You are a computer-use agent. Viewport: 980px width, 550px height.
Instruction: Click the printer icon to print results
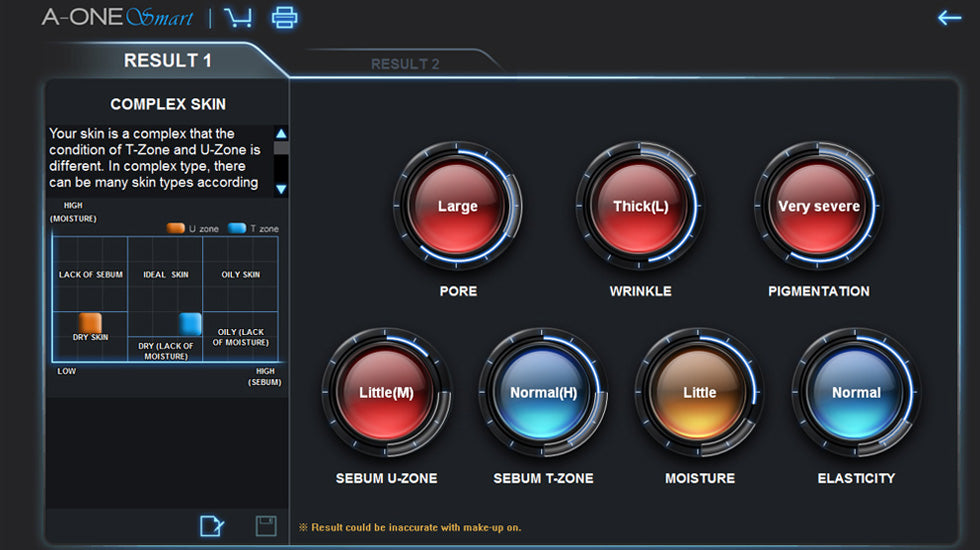click(x=285, y=17)
